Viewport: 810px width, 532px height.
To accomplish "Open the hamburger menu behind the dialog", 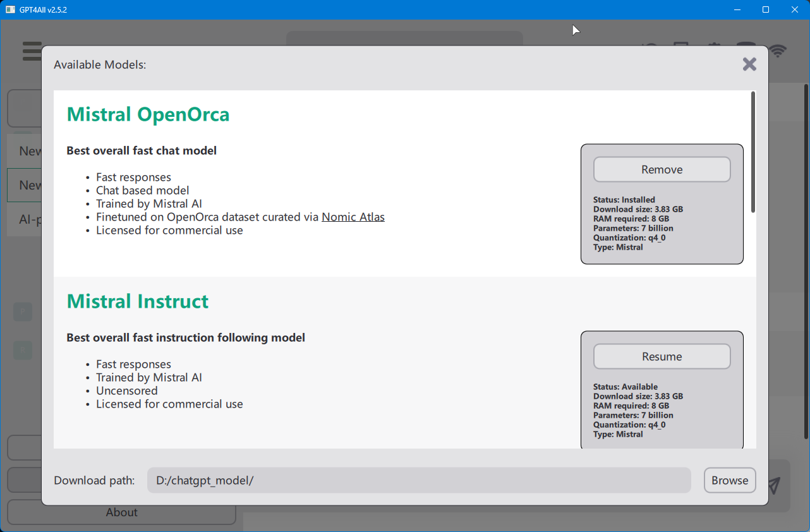I will coord(32,51).
